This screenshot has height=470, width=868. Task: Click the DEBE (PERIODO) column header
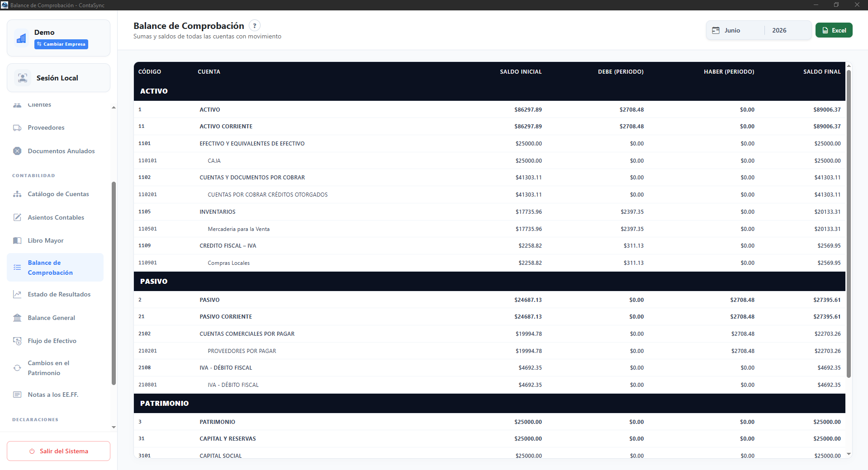[621, 72]
